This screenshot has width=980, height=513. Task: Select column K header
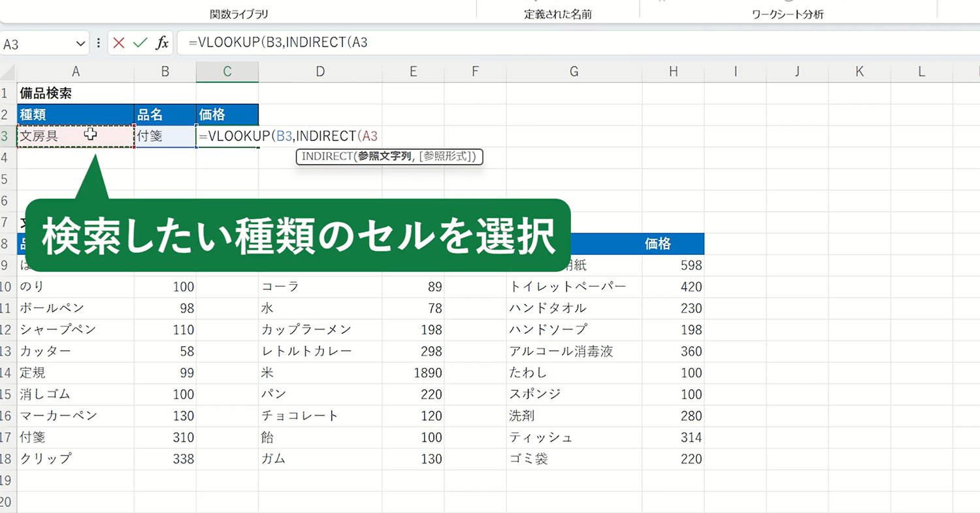coord(859,72)
